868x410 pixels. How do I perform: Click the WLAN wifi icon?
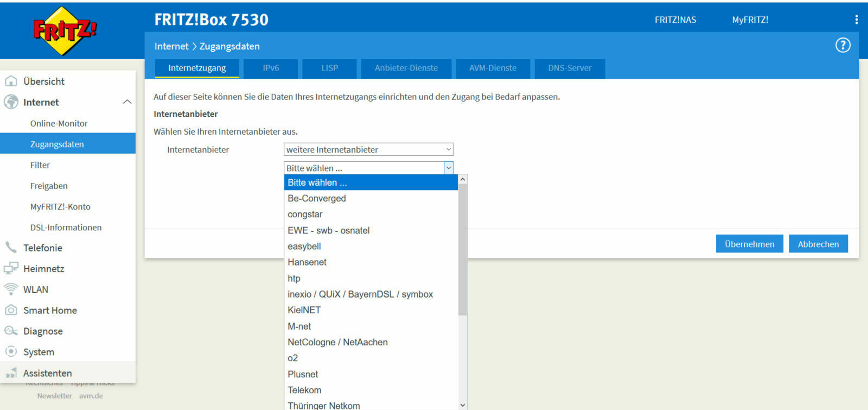pos(11,289)
